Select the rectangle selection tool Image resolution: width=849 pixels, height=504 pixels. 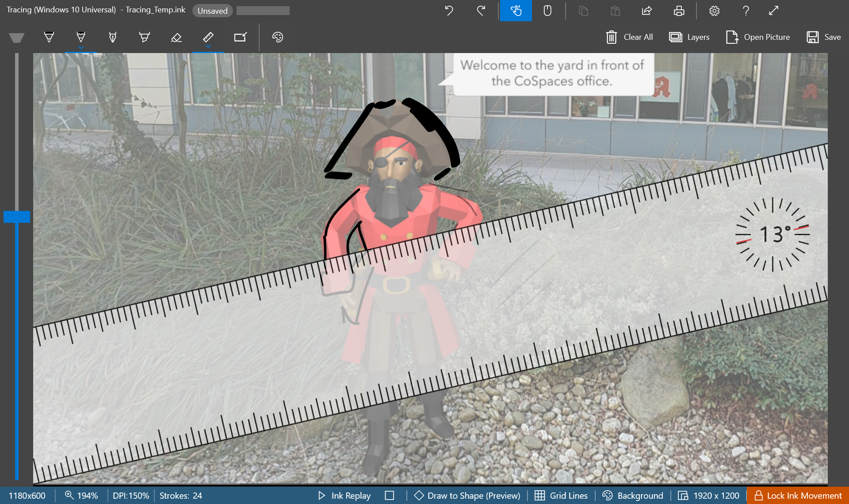(241, 37)
